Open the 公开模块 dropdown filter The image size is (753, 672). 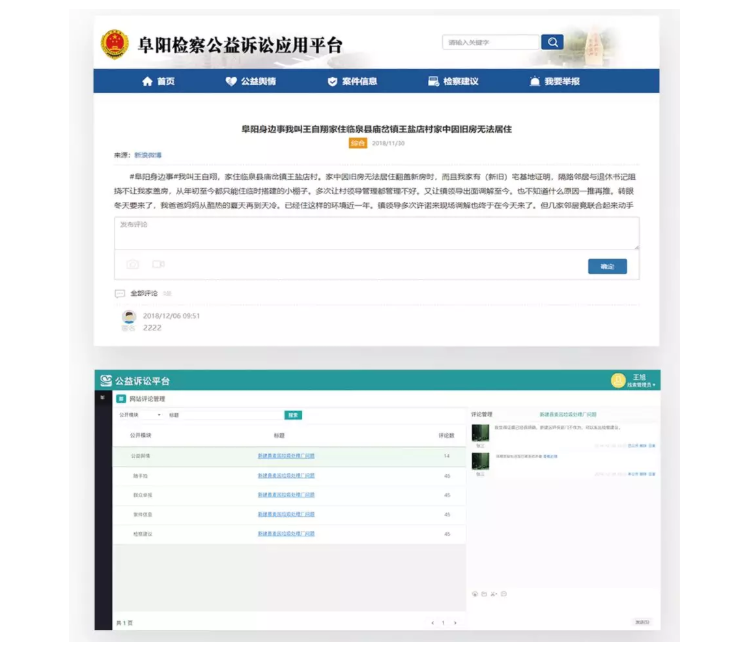point(140,414)
